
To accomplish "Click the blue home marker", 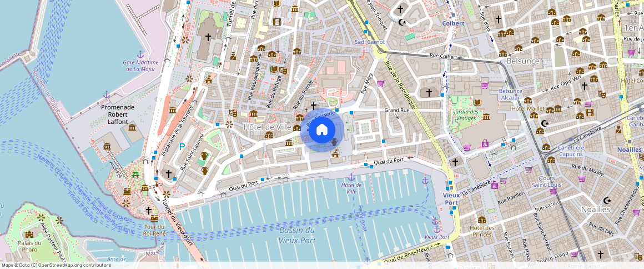I will pyautogui.click(x=322, y=129).
